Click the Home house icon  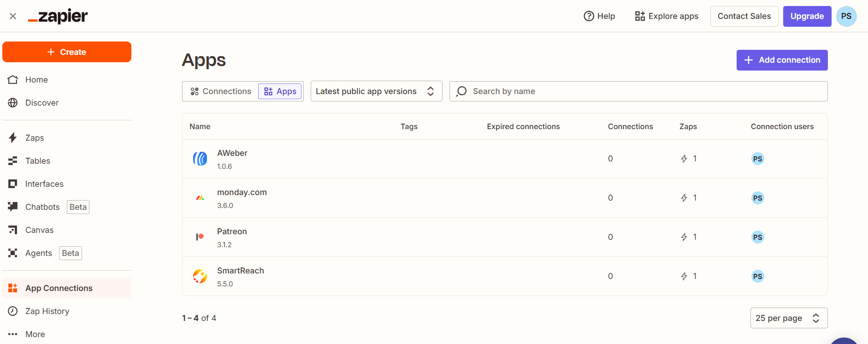tap(13, 80)
